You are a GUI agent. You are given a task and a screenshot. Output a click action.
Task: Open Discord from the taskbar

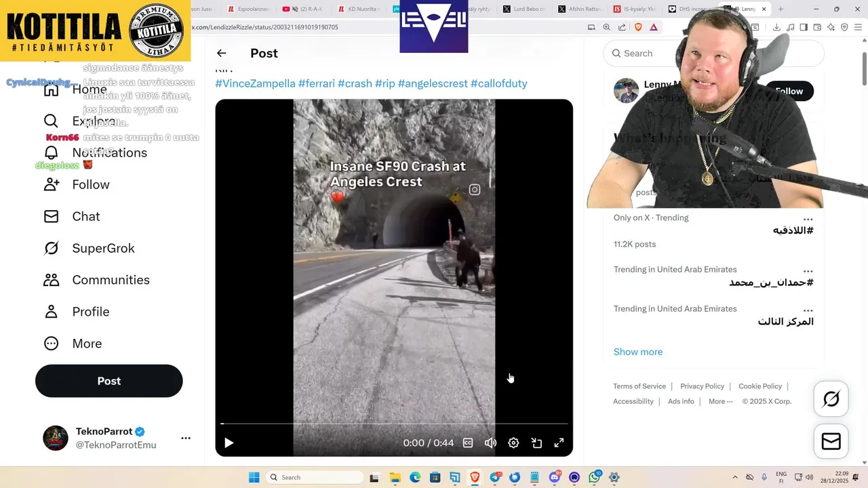pos(555,477)
